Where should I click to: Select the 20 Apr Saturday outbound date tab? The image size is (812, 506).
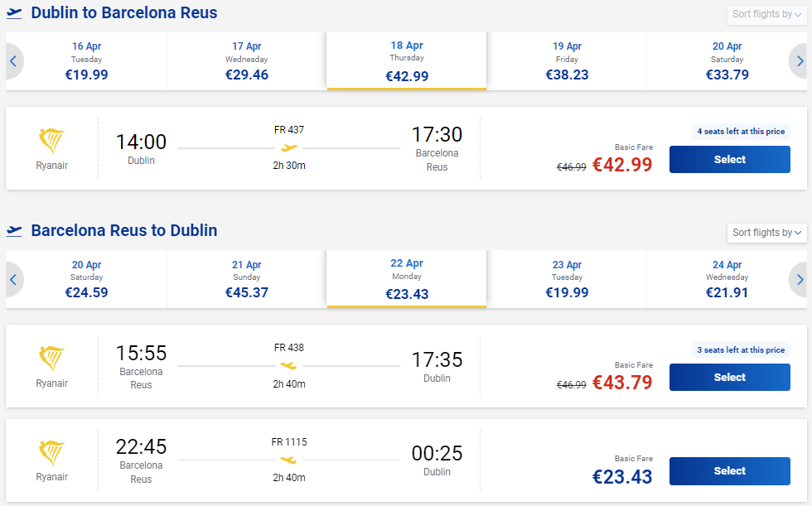click(x=727, y=60)
